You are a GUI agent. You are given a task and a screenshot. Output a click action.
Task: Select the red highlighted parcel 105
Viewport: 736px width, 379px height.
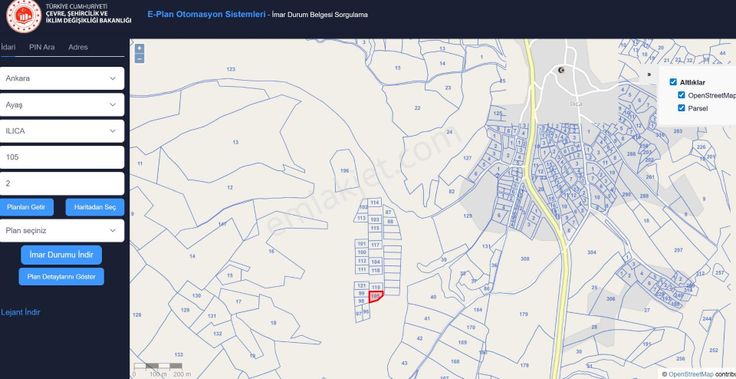[376, 297]
